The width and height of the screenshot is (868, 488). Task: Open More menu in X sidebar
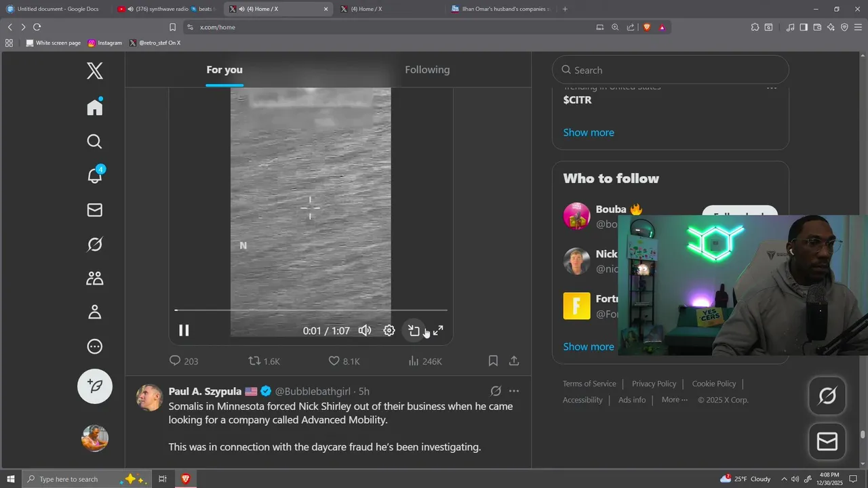[95, 347]
